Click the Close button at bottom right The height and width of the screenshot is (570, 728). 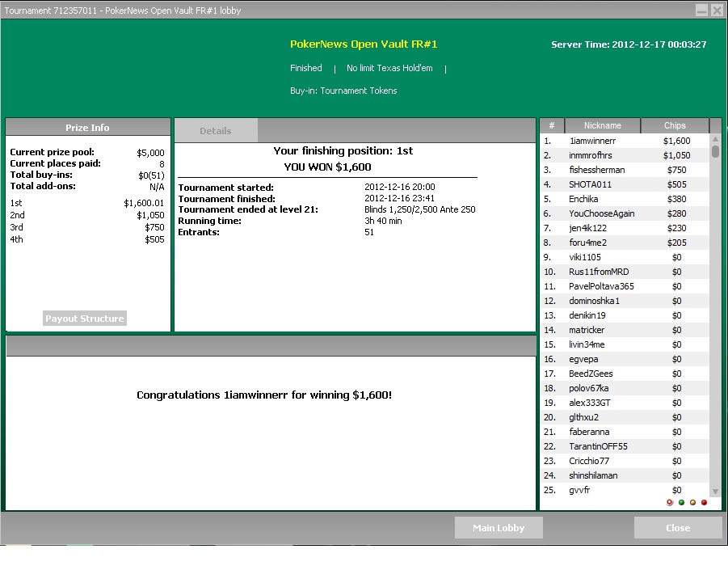[x=678, y=528]
